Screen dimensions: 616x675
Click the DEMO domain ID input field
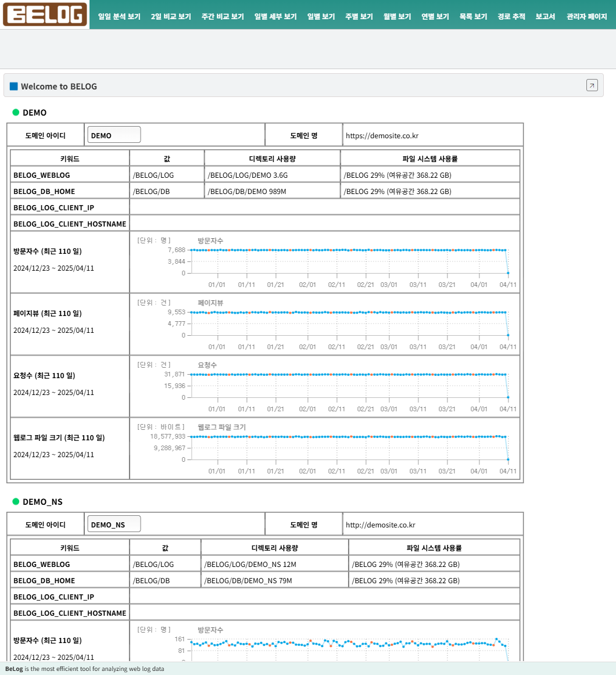(114, 135)
